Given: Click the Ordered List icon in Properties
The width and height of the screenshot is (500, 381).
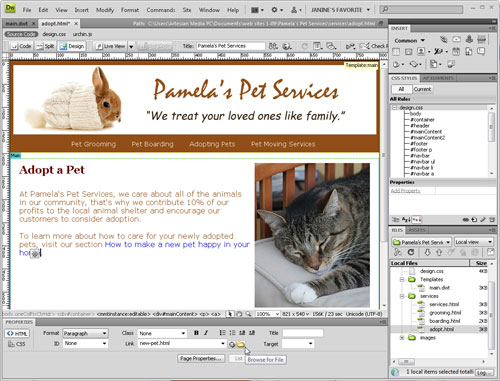Looking at the screenshot, I should pyautogui.click(x=232, y=333).
